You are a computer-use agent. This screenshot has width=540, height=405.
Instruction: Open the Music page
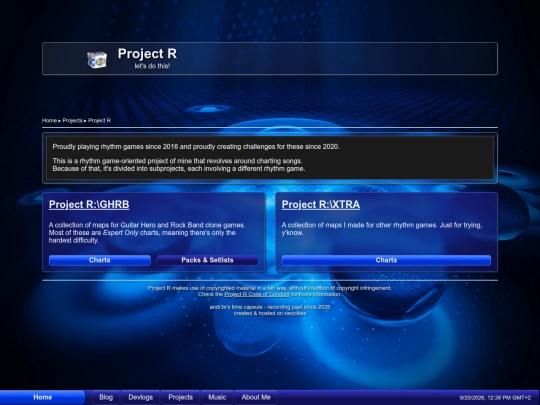217,397
